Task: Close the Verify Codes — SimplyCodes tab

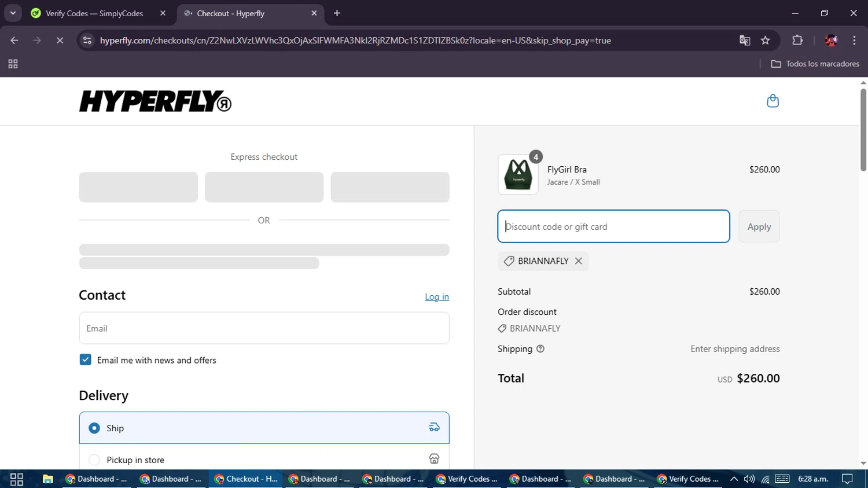Action: (x=163, y=13)
